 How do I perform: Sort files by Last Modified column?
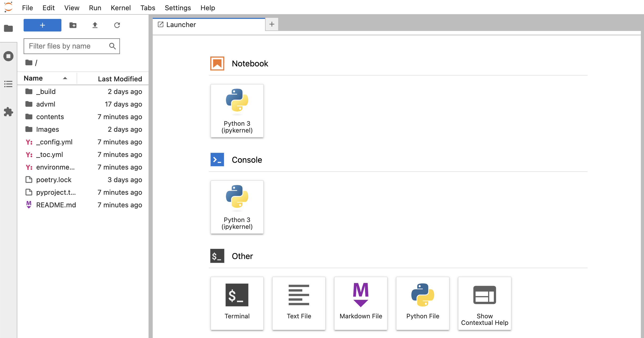point(113,79)
